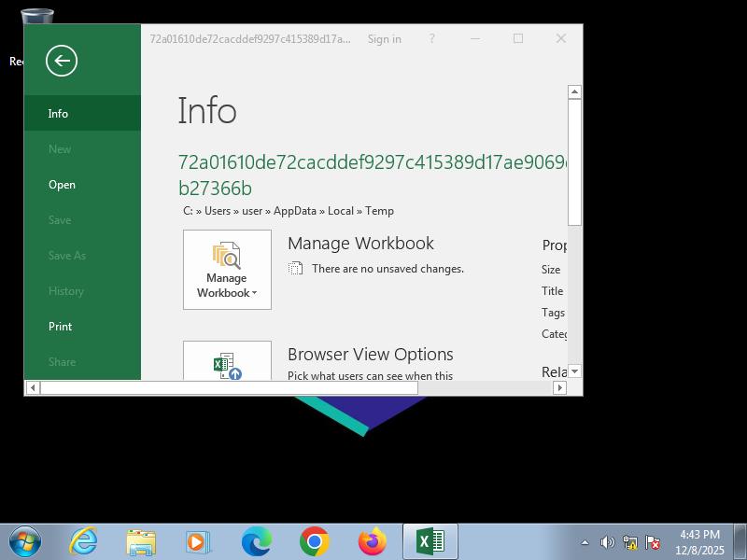Viewport: 747px width, 560px height.
Task: Click the Windows Start button
Action: (25, 541)
